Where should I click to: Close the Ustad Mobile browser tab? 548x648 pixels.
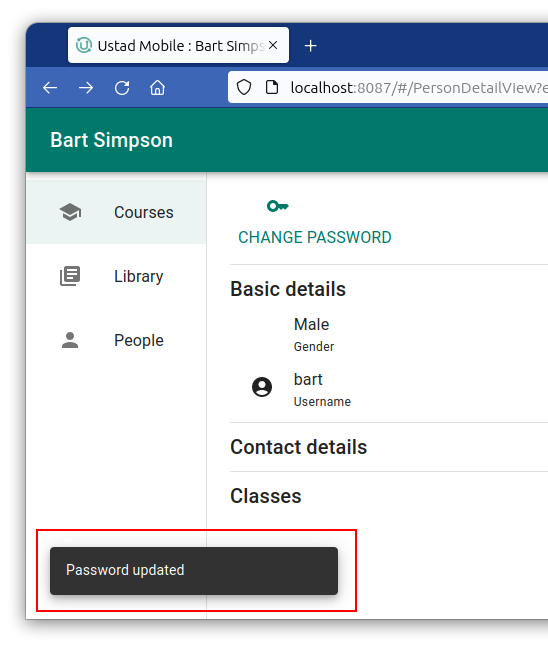click(273, 45)
